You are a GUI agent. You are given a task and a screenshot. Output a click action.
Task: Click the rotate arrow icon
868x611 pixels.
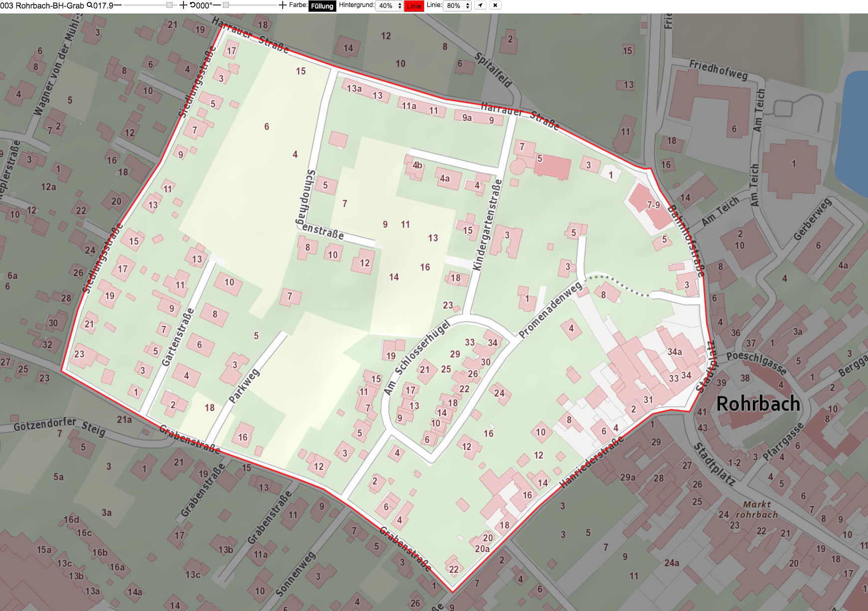(192, 5)
